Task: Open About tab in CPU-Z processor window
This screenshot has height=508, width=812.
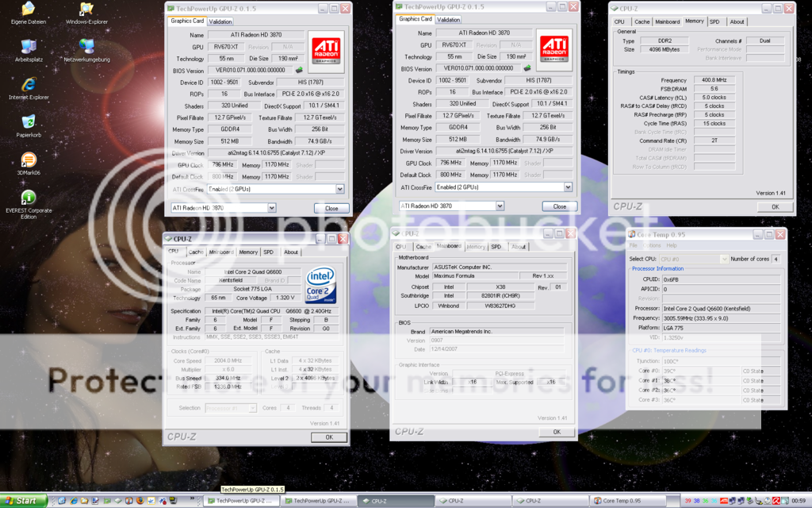Action: tap(291, 252)
